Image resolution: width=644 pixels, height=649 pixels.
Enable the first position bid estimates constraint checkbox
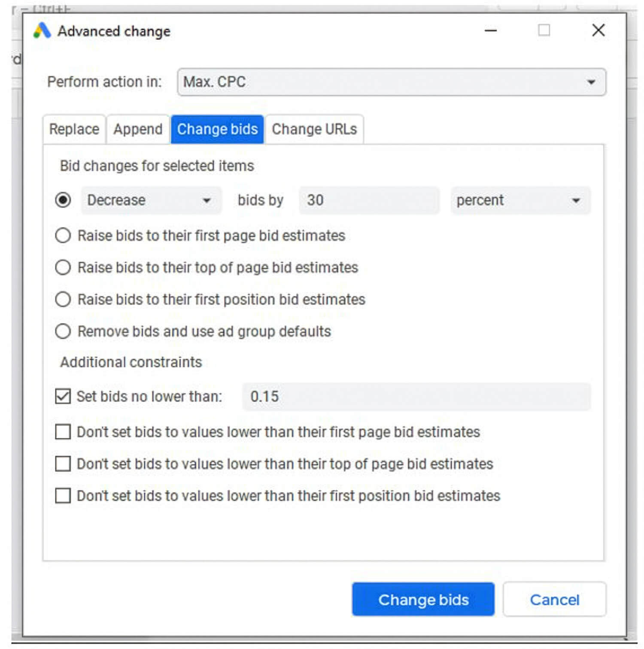click(63, 496)
